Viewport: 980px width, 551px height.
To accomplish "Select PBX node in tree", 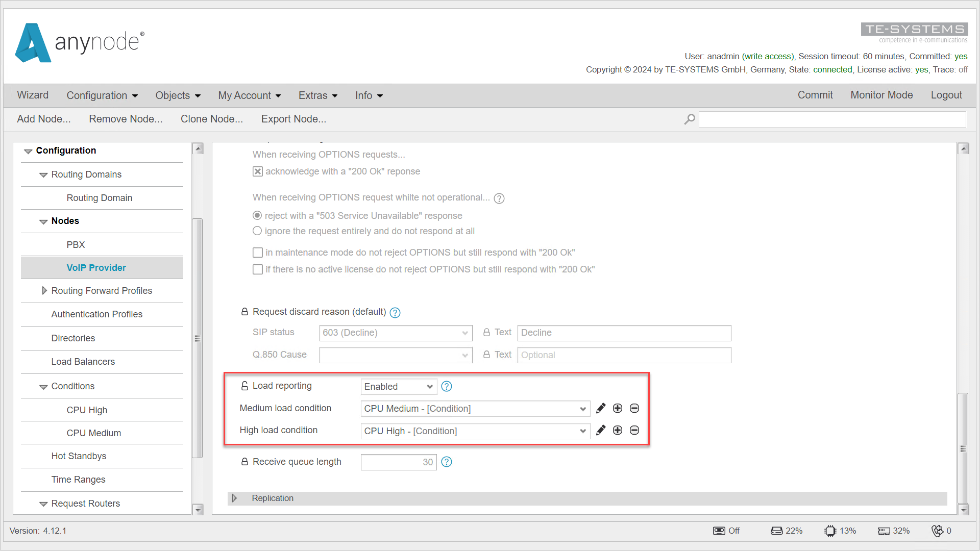I will [76, 244].
